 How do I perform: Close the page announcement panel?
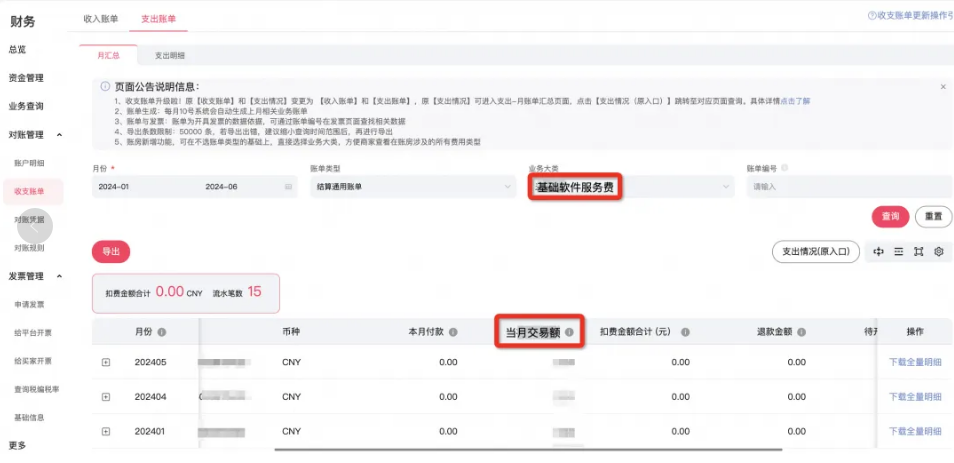click(x=943, y=87)
